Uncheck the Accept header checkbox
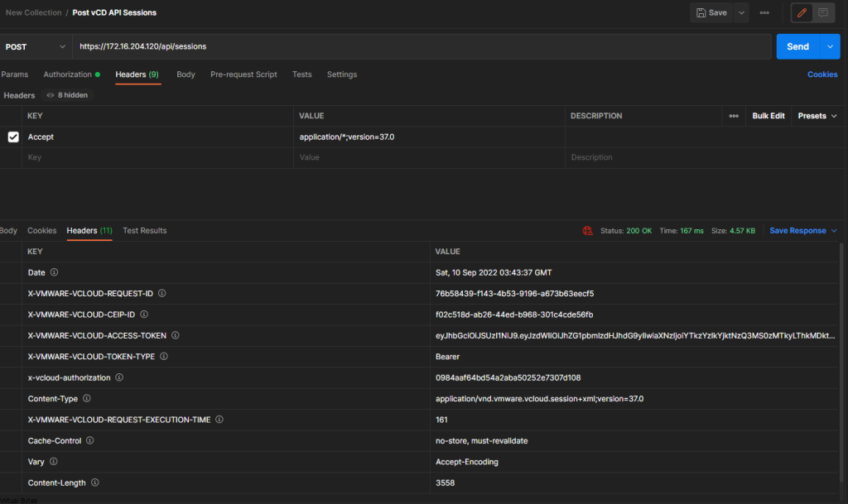This screenshot has width=848, height=504. (13, 137)
